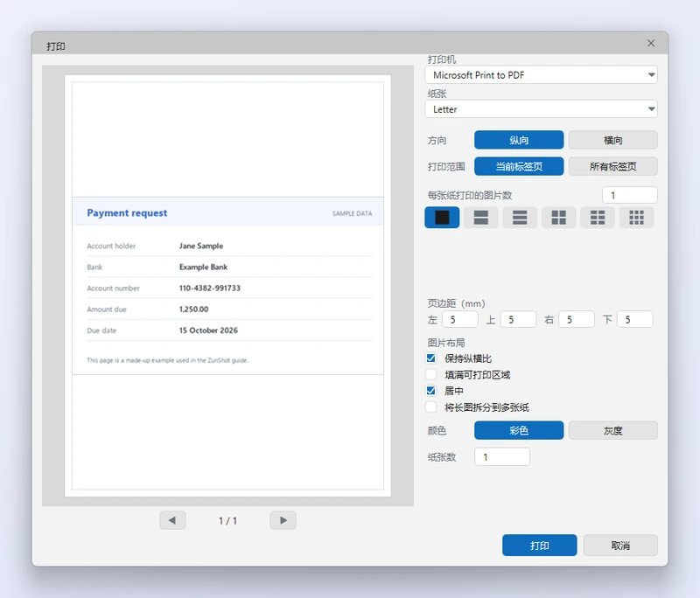This screenshot has width=700, height=598.
Task: Select the one-image-per-sheet layout icon
Action: 442,218
